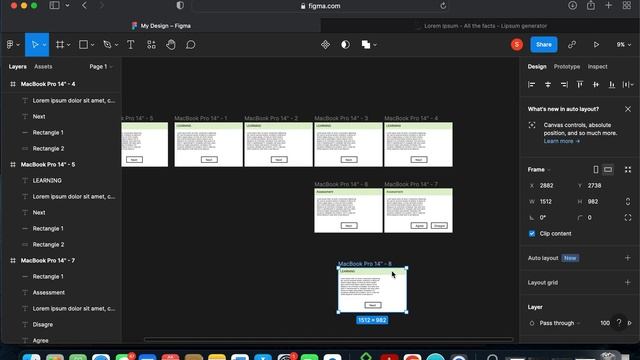Click the Share button
The width and height of the screenshot is (640, 360).
(x=544, y=44)
